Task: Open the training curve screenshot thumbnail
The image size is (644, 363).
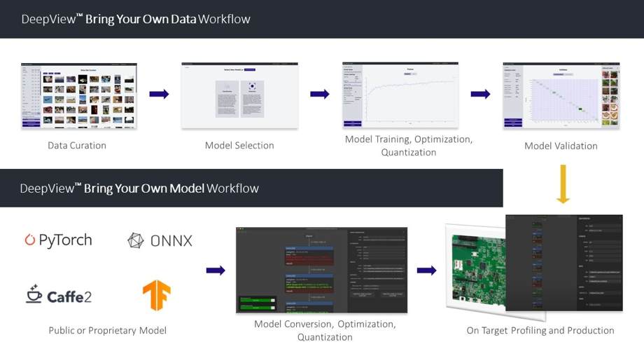Action: click(400, 95)
